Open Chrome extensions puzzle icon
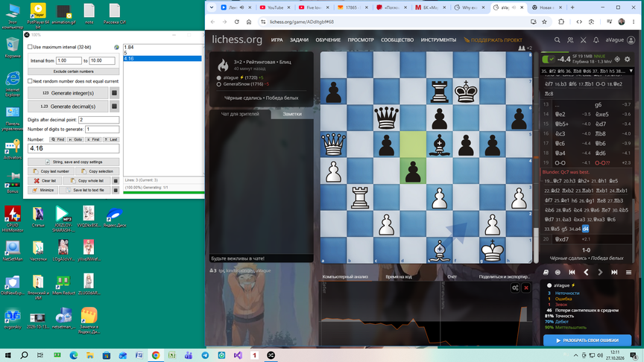The height and width of the screenshot is (362, 644). pos(561,22)
